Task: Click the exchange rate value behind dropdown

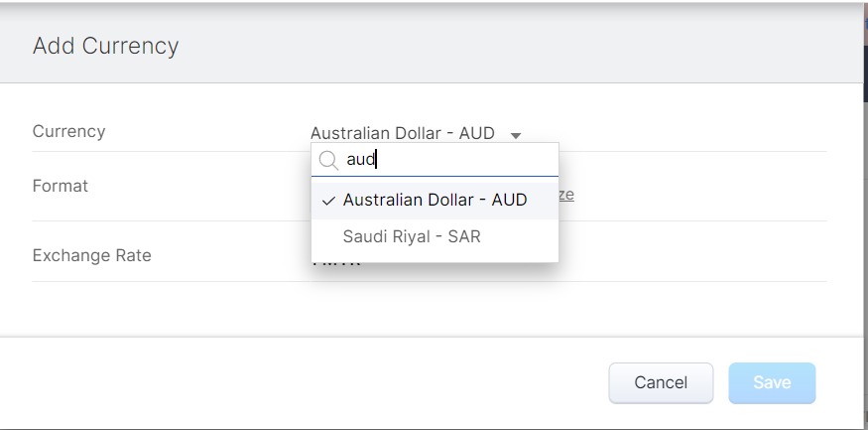Action: (336, 265)
